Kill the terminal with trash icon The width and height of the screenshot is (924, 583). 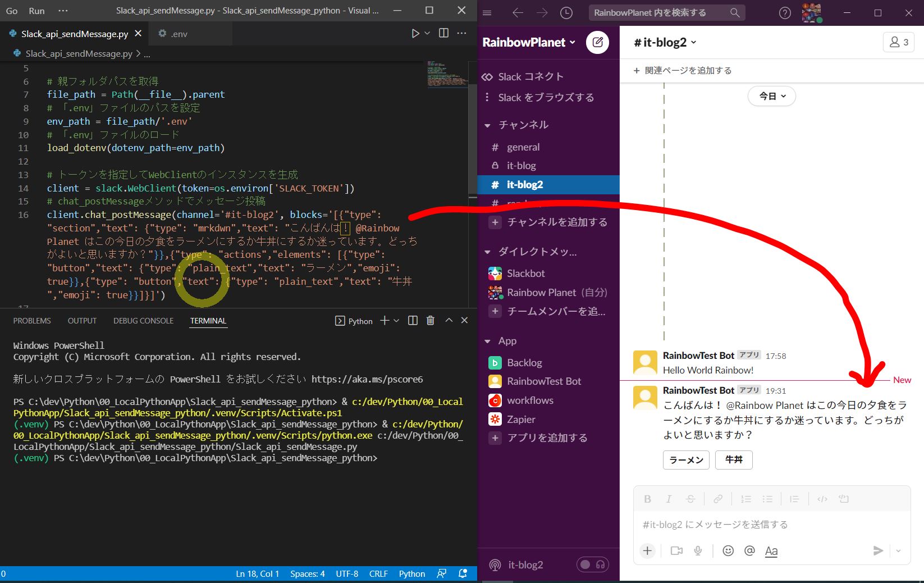(431, 320)
